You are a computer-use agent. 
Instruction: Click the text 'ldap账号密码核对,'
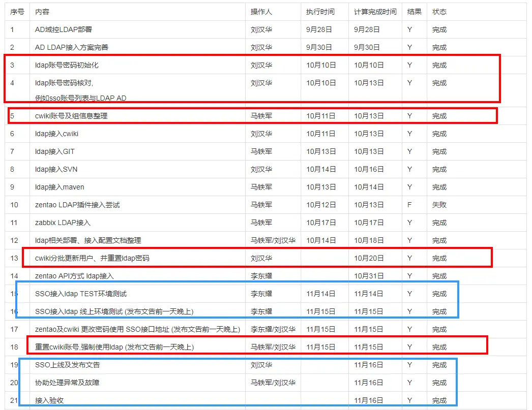[x=64, y=83]
